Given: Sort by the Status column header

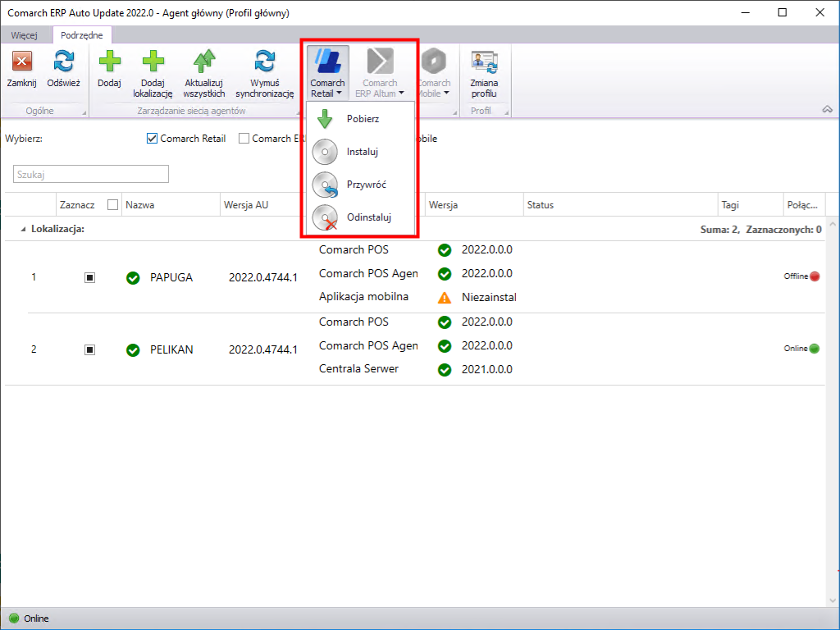Looking at the screenshot, I should [x=620, y=204].
